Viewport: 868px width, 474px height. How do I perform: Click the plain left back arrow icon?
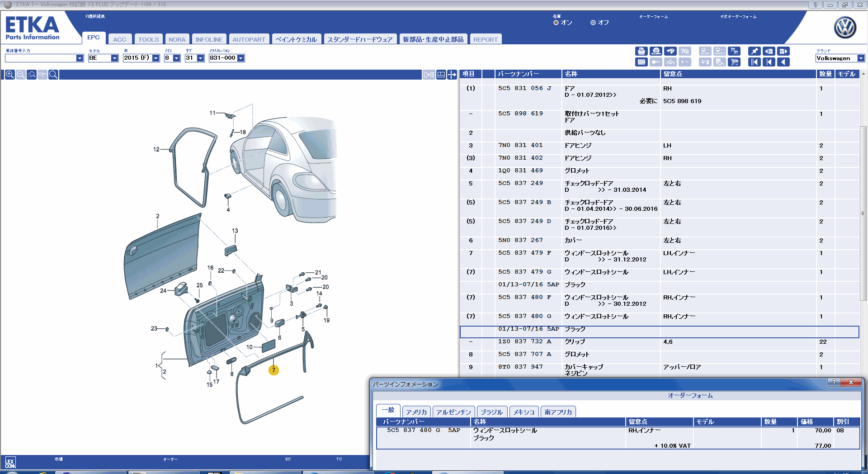783,62
